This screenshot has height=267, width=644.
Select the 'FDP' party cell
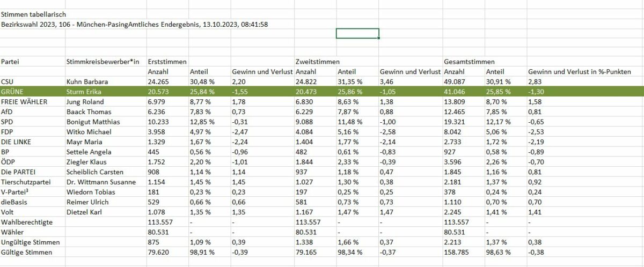pos(7,131)
